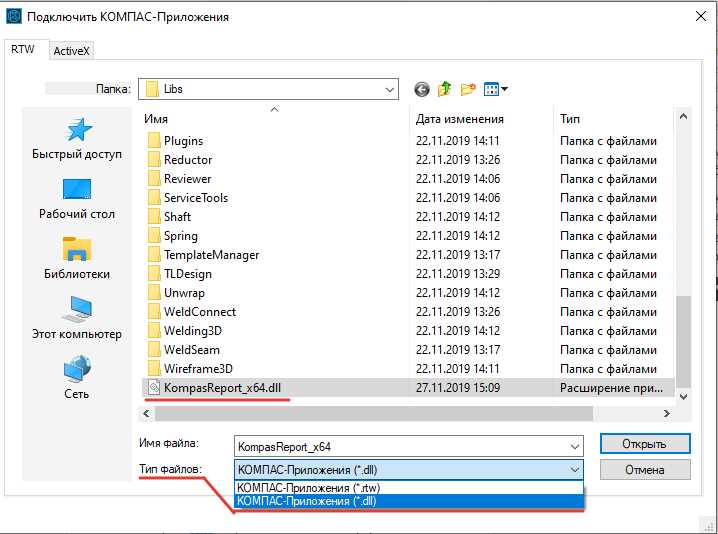Click the Отмена button

pos(645,470)
